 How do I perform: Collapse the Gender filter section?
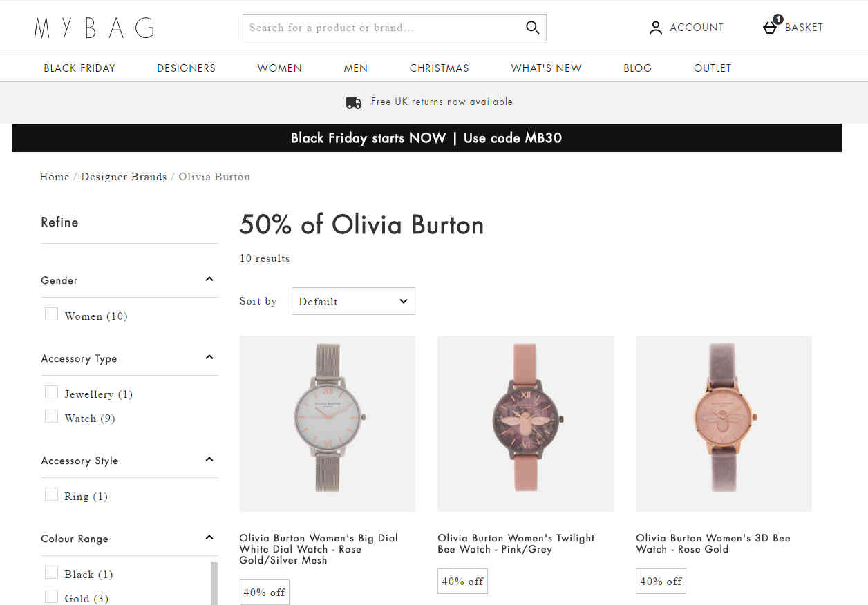[x=209, y=280]
